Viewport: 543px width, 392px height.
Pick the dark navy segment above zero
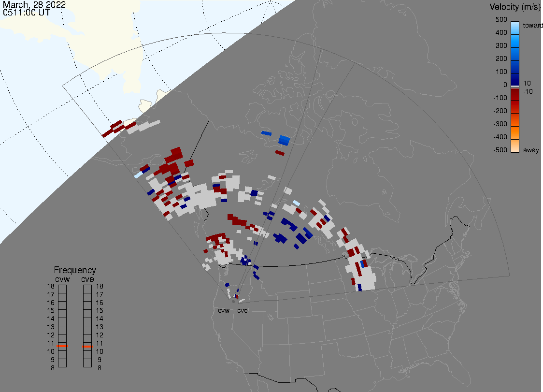pos(515,79)
